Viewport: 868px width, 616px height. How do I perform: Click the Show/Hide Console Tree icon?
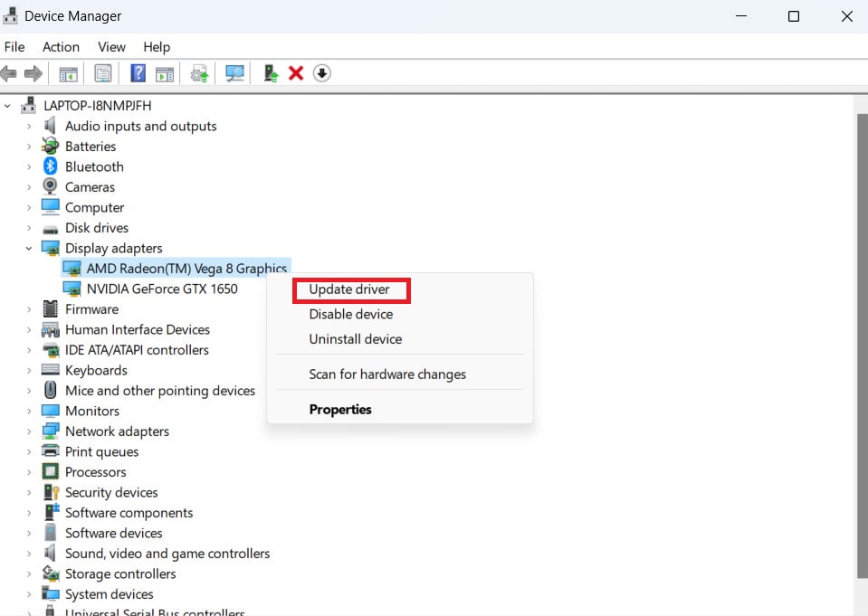click(68, 73)
